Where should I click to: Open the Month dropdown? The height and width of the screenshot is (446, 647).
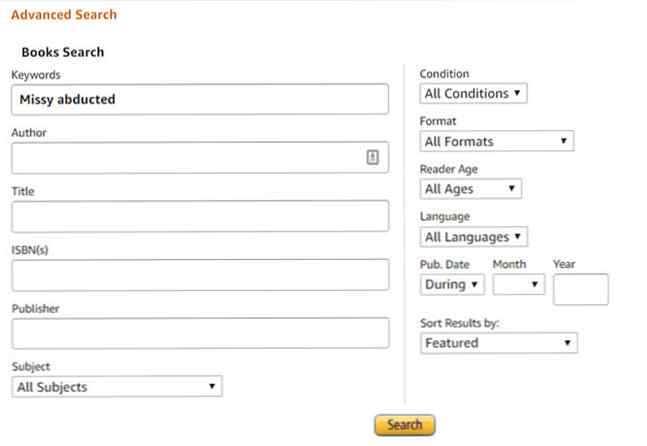pyautogui.click(x=518, y=284)
